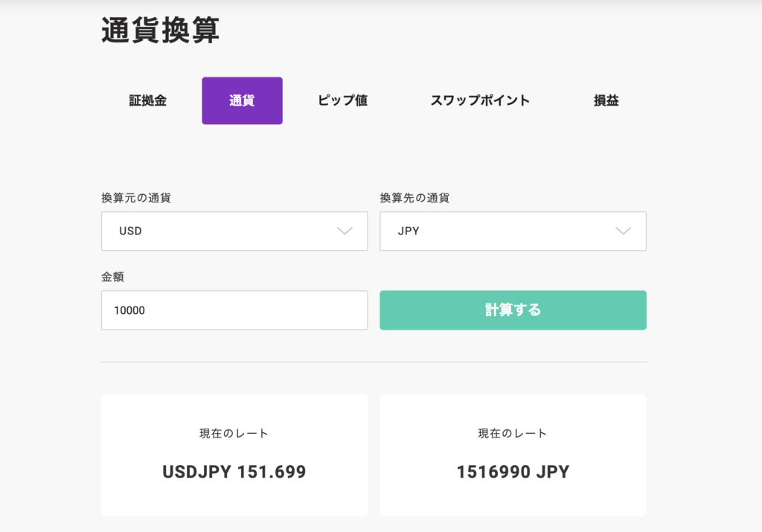
Task: Click 現在のレート label above USDJPY rate
Action: (234, 433)
